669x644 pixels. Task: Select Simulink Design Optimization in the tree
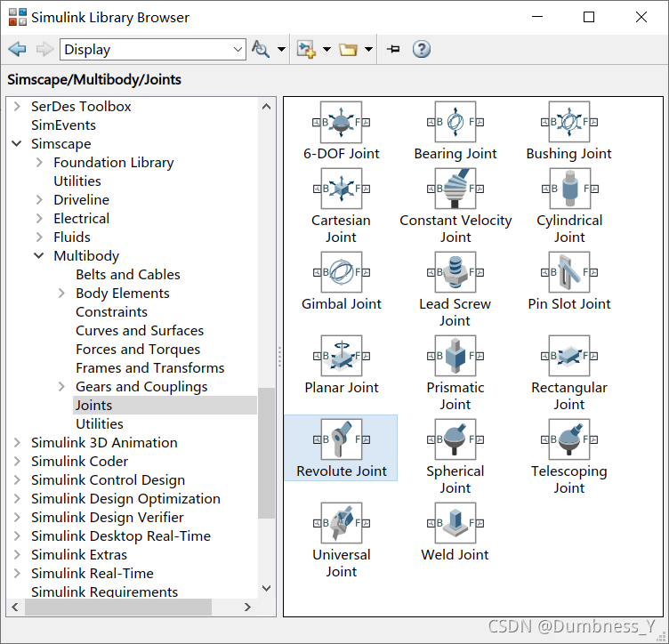coord(125,499)
